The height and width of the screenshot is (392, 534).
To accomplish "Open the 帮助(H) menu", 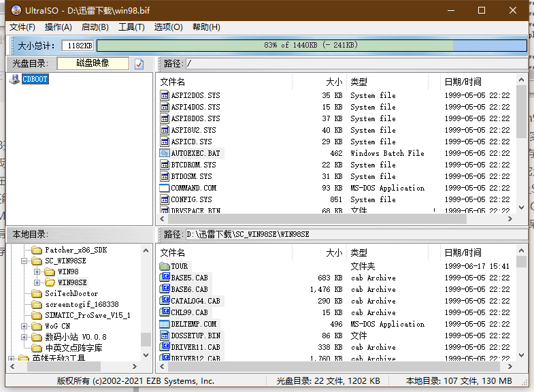I will pyautogui.click(x=206, y=27).
